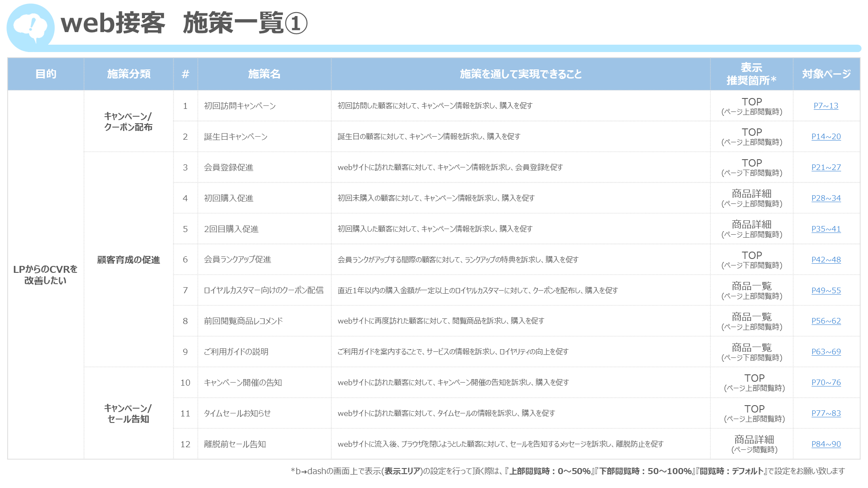
Task: Click 2回目購入促進 measure name
Action: (x=231, y=229)
